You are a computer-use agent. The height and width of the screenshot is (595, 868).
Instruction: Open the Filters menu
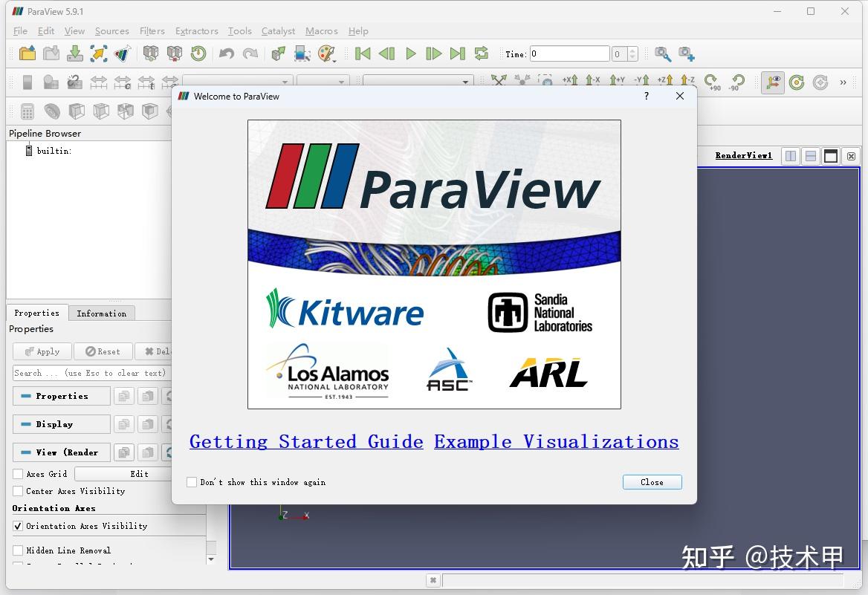152,31
